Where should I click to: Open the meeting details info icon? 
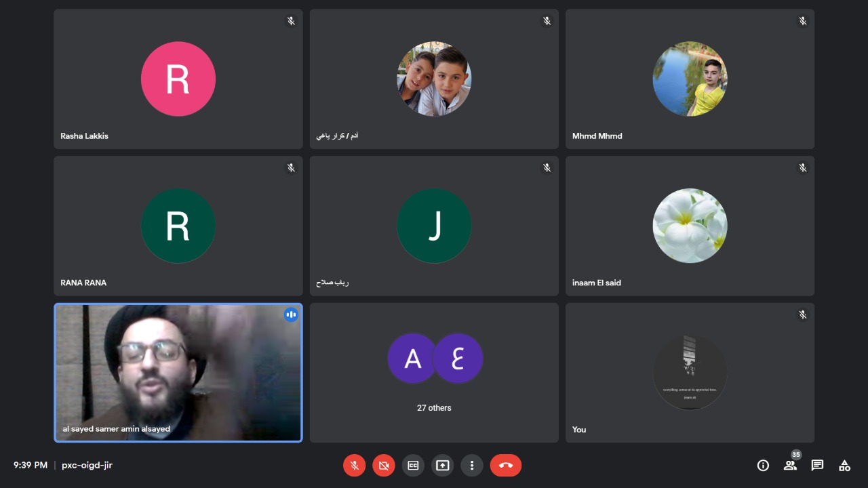763,466
